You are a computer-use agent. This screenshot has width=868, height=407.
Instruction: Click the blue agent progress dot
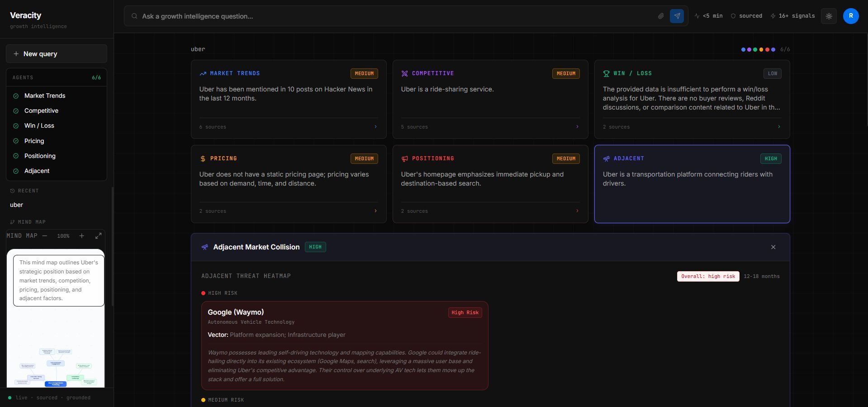click(743, 49)
